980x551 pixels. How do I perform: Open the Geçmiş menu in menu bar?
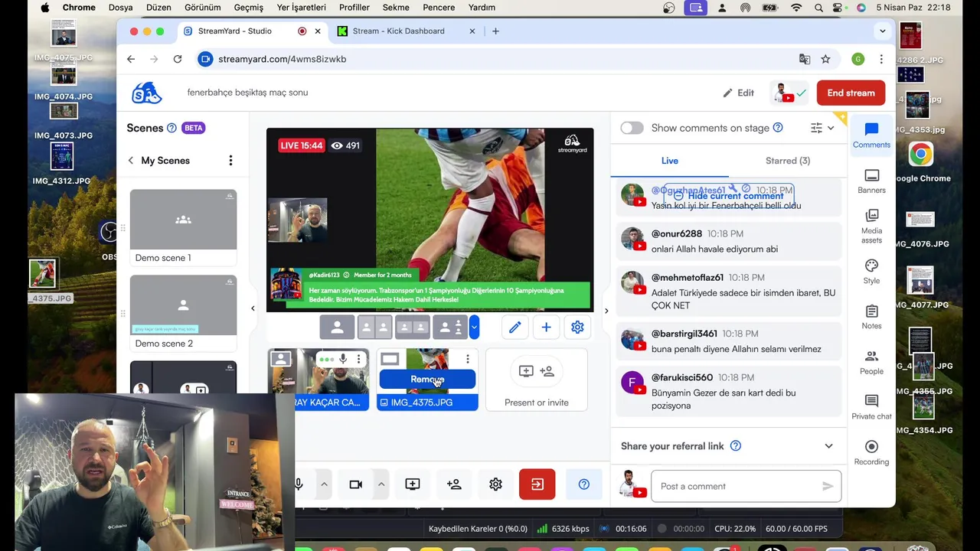[x=248, y=8]
